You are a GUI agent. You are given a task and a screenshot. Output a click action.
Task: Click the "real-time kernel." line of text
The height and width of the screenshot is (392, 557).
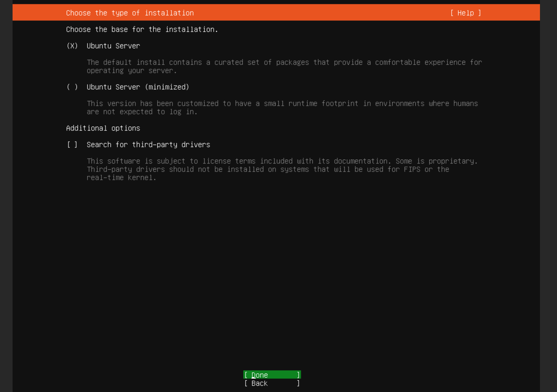(121, 178)
